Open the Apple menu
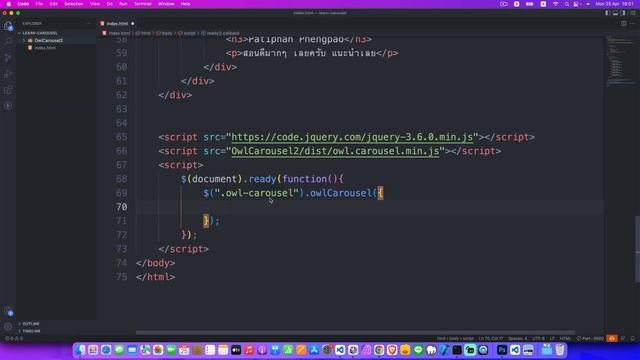The image size is (640, 360). pos(9,4)
